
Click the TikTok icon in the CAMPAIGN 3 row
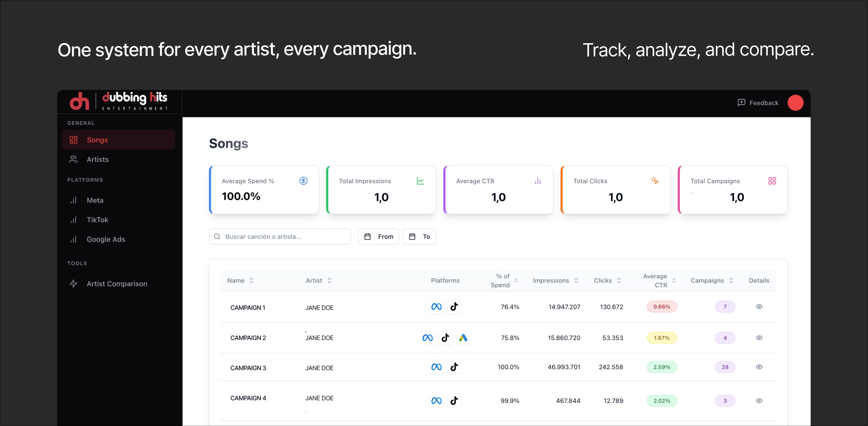454,367
